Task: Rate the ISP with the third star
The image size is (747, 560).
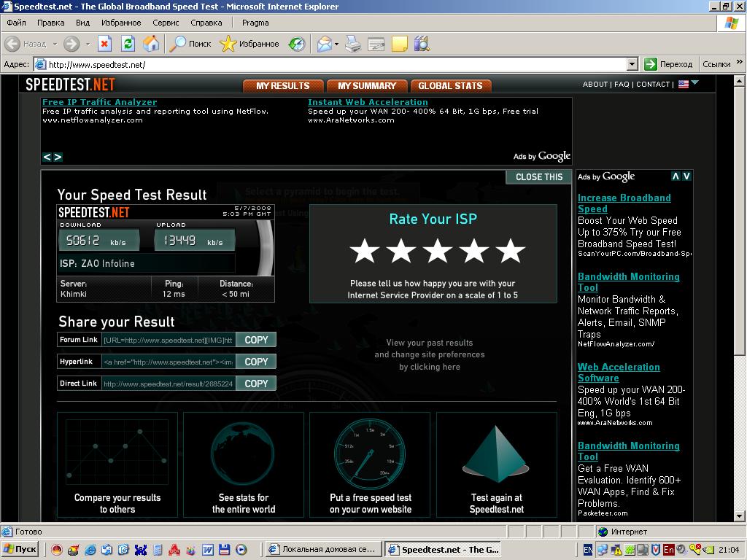Action: pos(438,251)
